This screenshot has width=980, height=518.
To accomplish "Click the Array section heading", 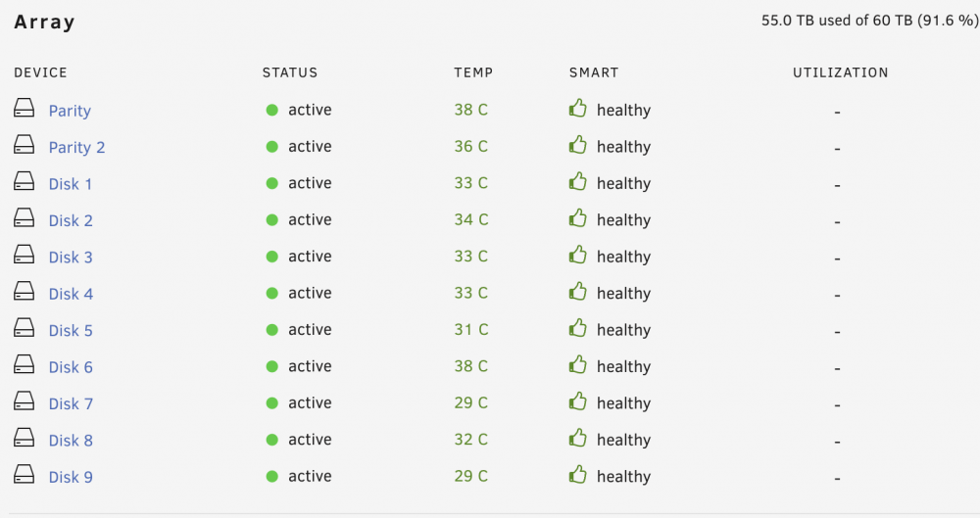I will (x=44, y=22).
